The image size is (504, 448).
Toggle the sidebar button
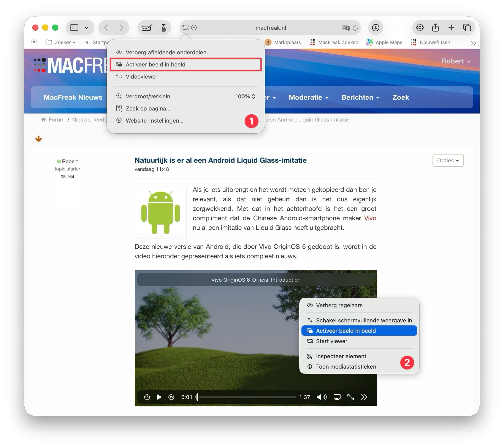[74, 28]
